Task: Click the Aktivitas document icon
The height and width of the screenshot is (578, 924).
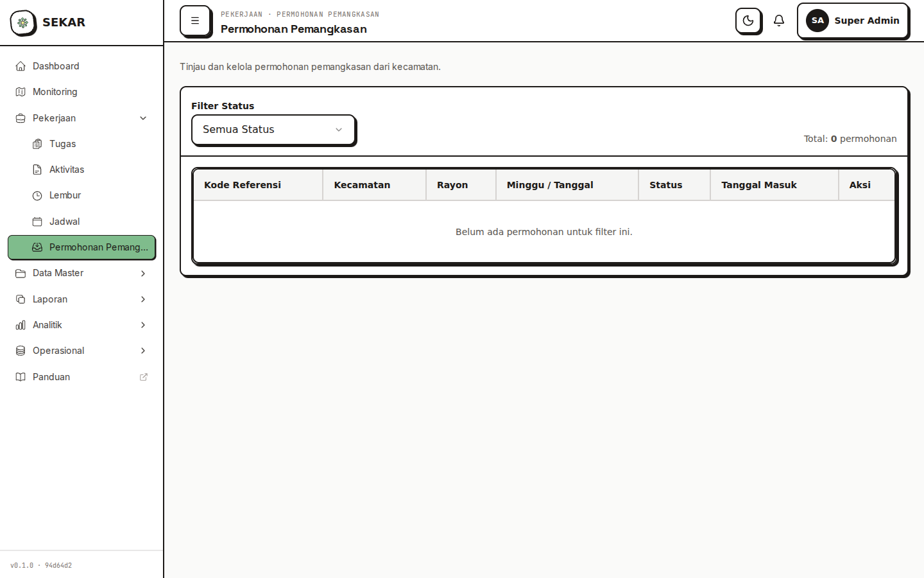Action: click(37, 170)
